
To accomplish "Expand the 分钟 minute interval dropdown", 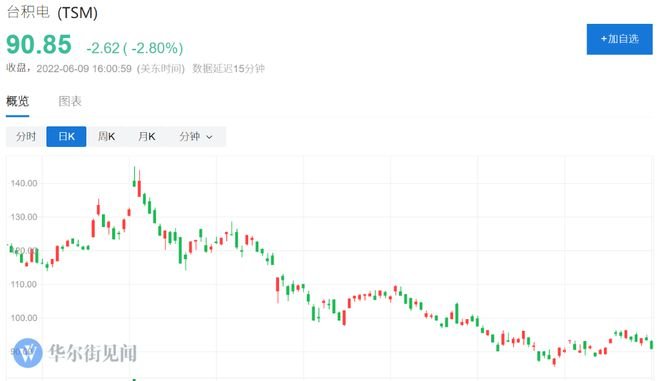I will click(x=196, y=136).
